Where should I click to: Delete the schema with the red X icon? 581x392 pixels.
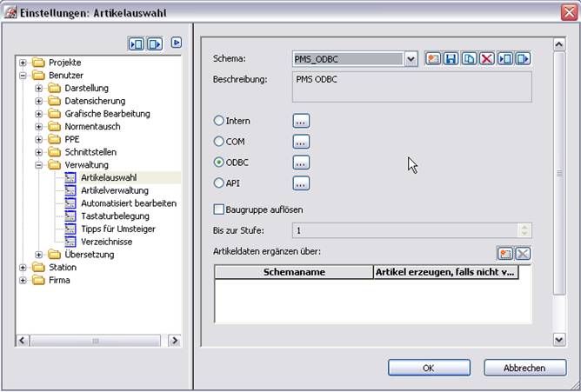point(486,59)
